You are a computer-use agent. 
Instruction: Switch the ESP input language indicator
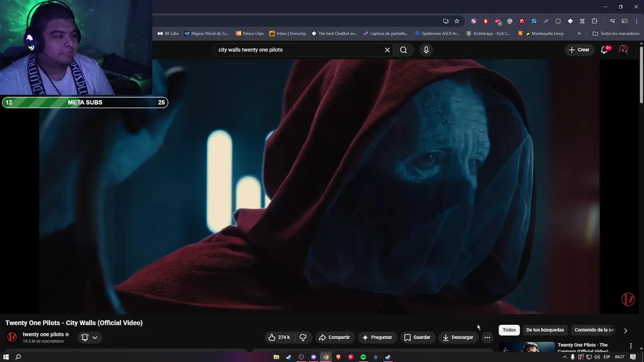(607, 357)
